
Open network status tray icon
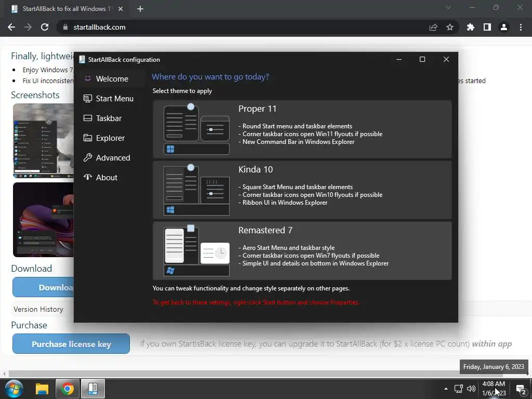459,389
